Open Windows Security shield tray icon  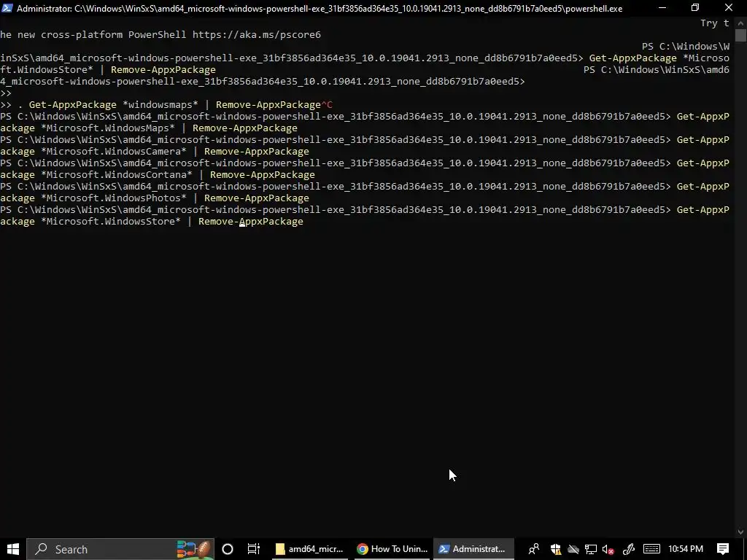point(555,549)
